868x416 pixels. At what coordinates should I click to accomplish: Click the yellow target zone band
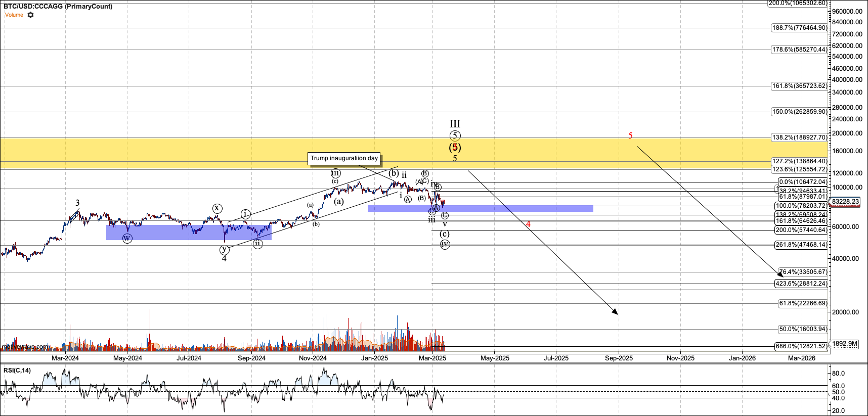[x=414, y=153]
